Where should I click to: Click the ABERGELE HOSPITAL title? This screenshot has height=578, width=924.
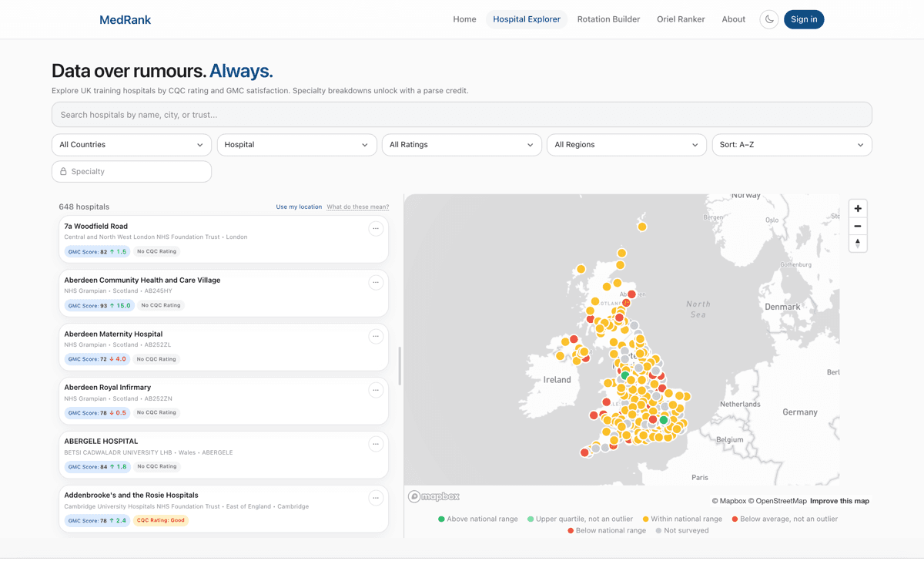click(101, 442)
